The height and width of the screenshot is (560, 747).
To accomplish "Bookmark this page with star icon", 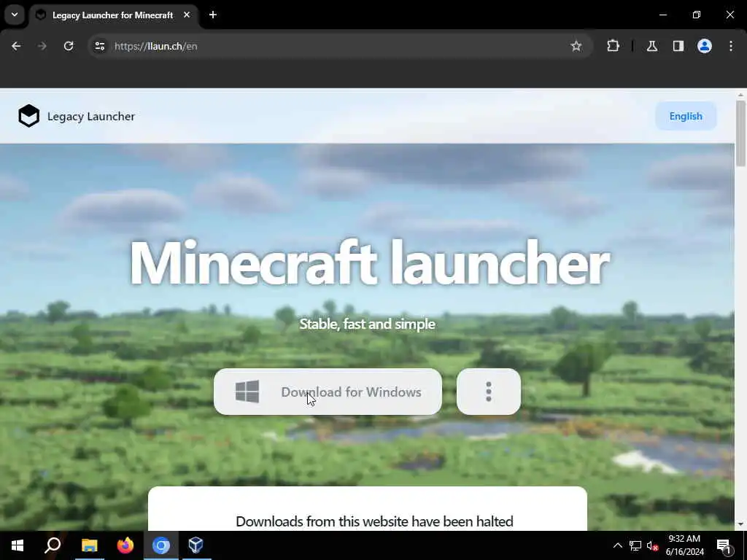I will 576,46.
